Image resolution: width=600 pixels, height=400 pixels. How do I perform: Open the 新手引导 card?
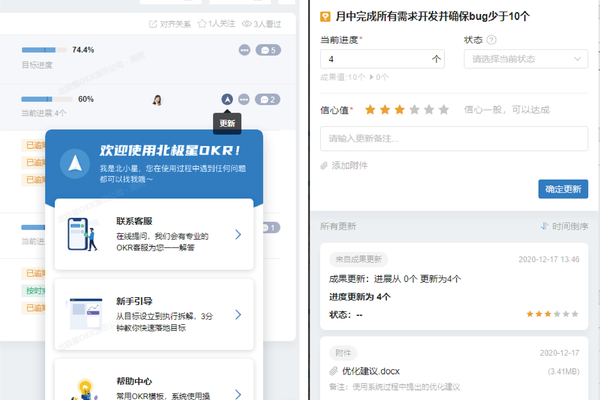tap(154, 314)
